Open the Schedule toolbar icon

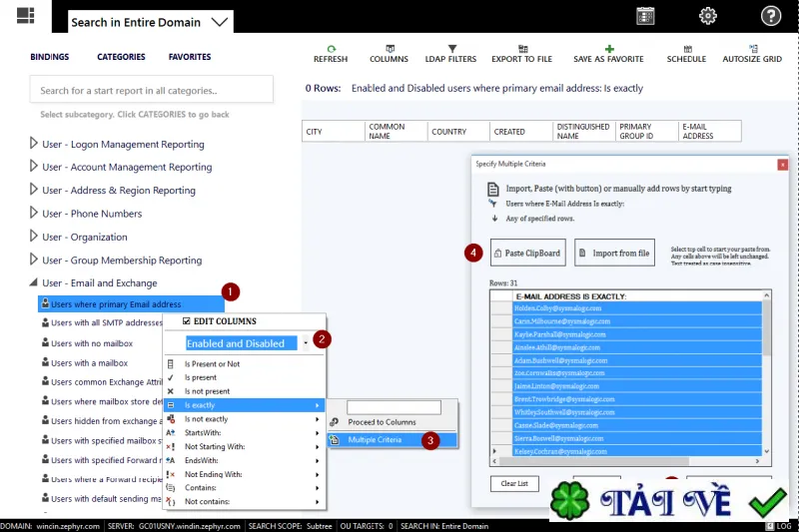[687, 49]
